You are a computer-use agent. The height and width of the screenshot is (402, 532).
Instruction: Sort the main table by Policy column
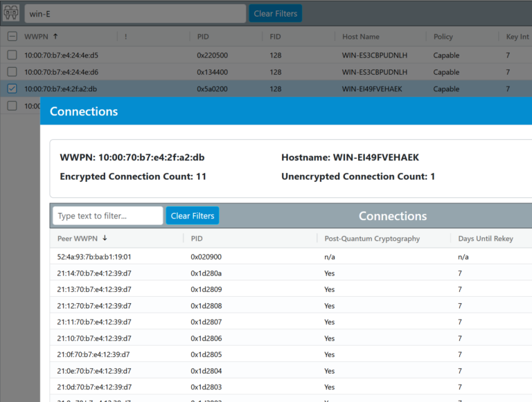(443, 37)
